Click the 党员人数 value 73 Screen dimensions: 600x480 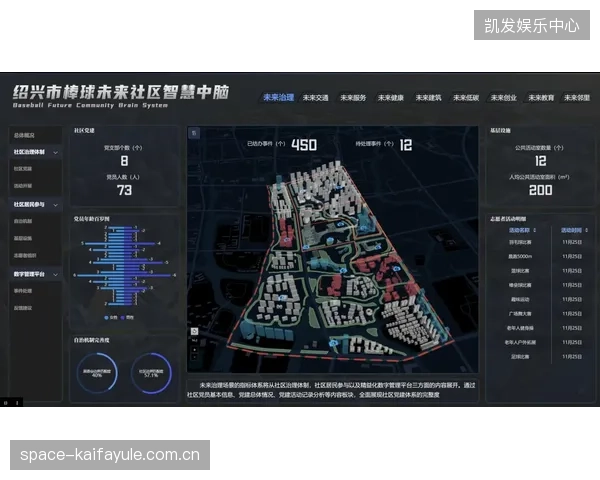pyautogui.click(x=124, y=190)
